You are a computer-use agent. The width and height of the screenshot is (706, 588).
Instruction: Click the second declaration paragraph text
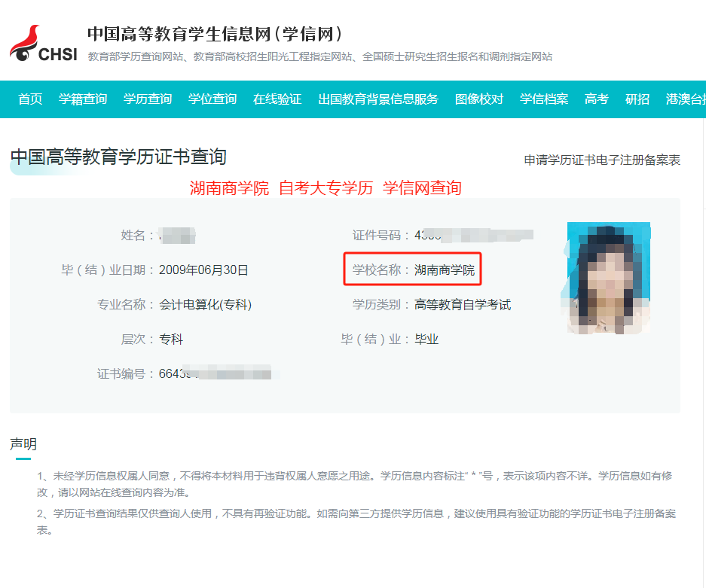point(356,522)
